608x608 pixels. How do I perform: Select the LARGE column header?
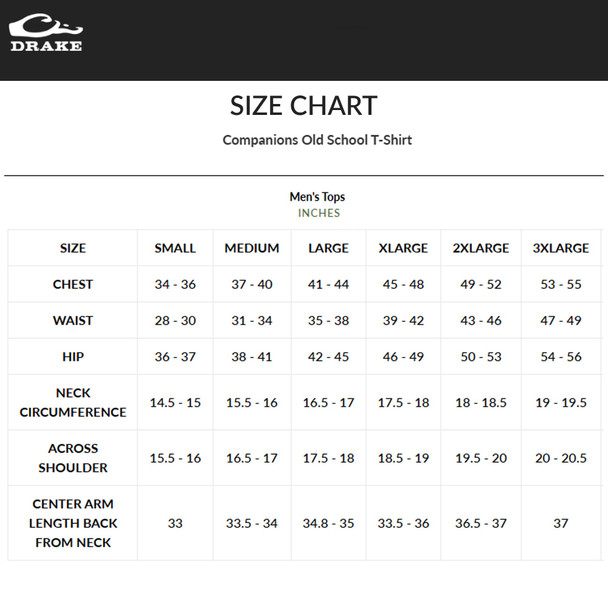[x=329, y=248]
